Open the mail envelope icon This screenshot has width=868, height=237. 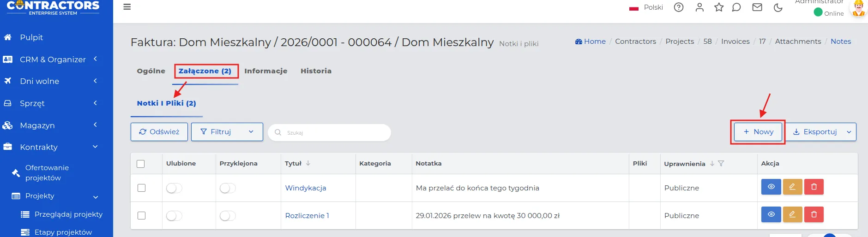coord(757,7)
